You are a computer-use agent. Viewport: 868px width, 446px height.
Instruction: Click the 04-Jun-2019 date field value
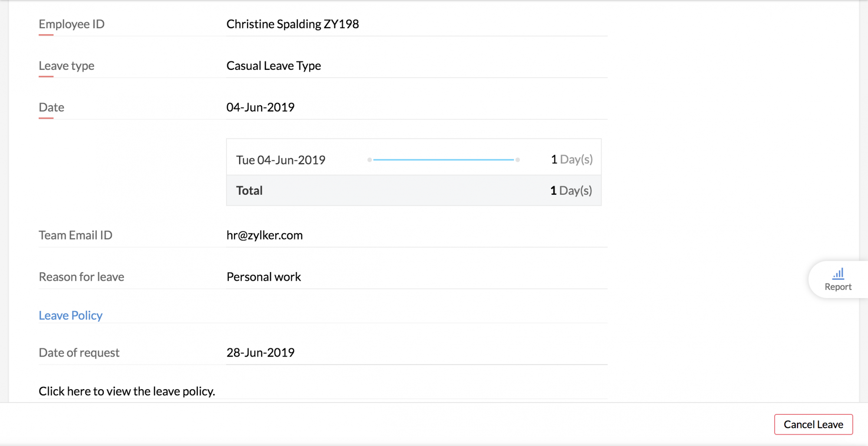click(x=260, y=107)
